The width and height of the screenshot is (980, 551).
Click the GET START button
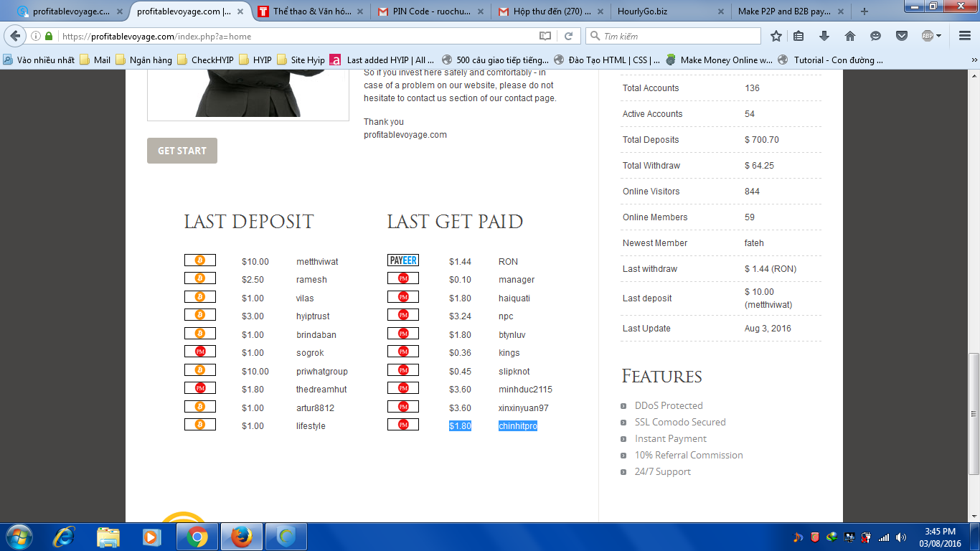pos(182,151)
